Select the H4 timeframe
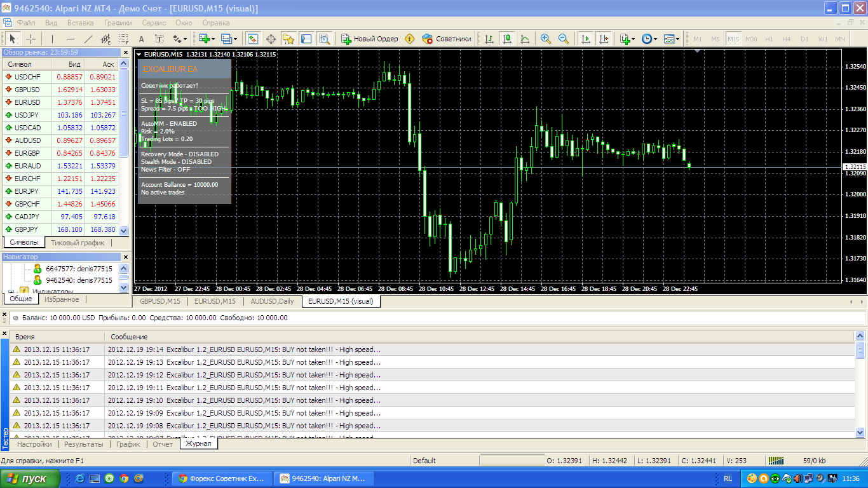Screen dimensions: 868x488 pyautogui.click(x=787, y=39)
